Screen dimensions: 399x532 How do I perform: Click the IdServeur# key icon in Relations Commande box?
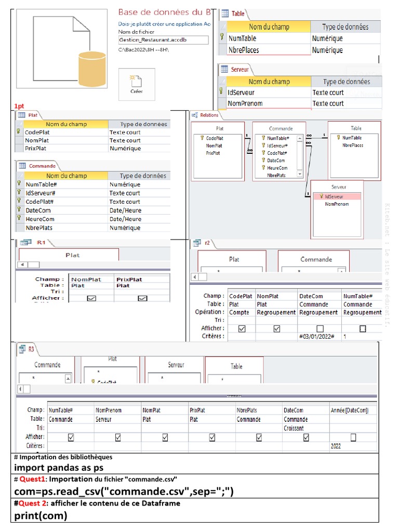pos(263,145)
